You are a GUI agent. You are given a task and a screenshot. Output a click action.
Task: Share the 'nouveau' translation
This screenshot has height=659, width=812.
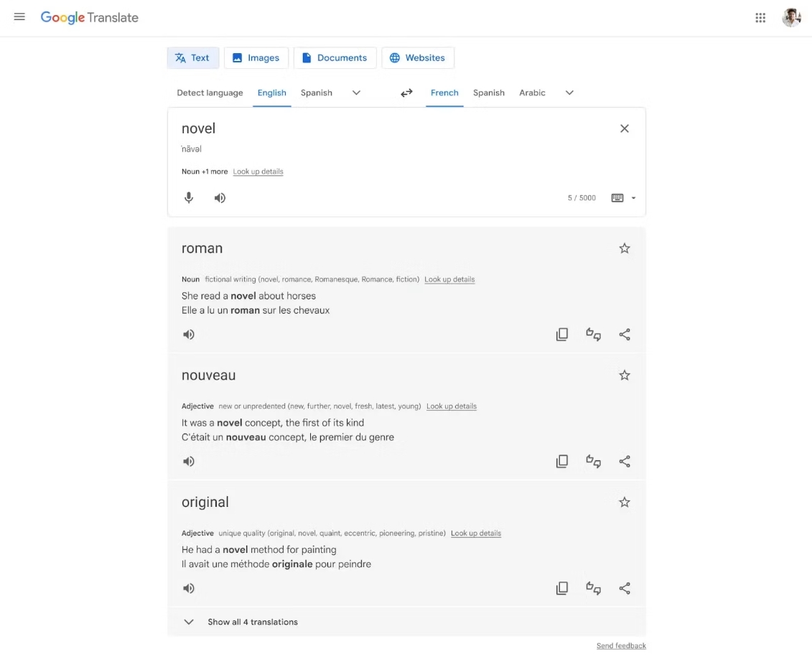624,461
